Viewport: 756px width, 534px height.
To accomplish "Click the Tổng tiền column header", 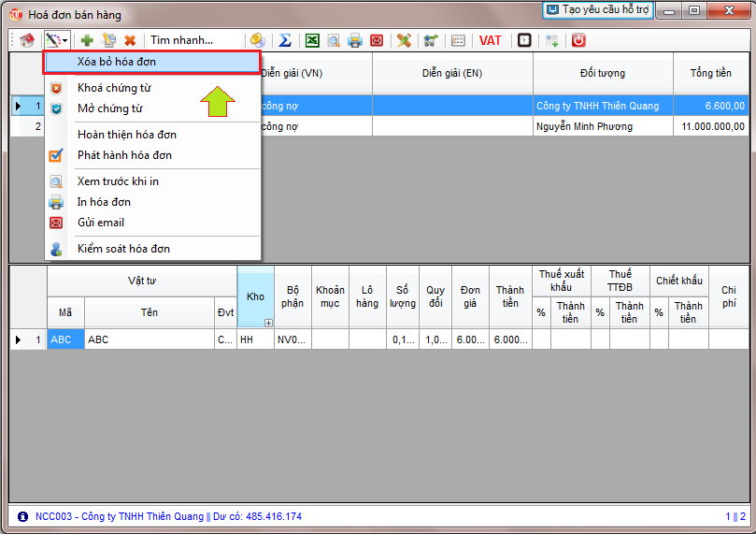I will 711,73.
